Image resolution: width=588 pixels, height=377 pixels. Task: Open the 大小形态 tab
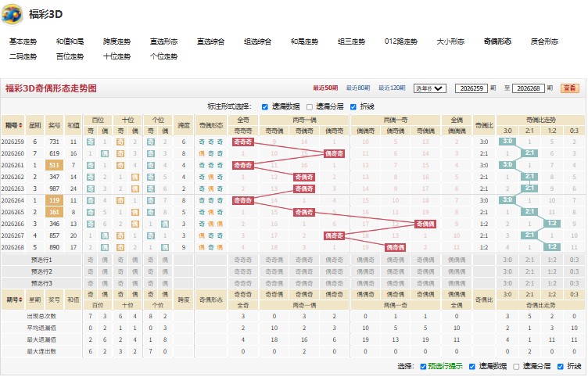click(450, 41)
